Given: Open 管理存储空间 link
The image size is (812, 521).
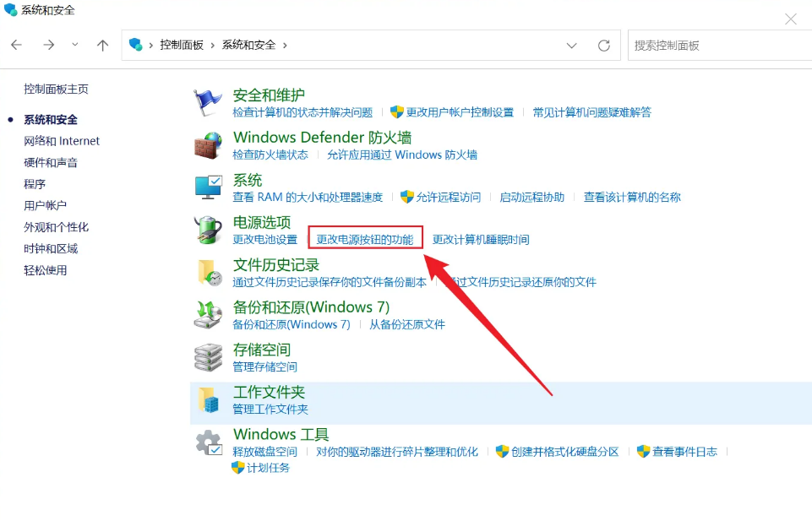Looking at the screenshot, I should (x=264, y=366).
